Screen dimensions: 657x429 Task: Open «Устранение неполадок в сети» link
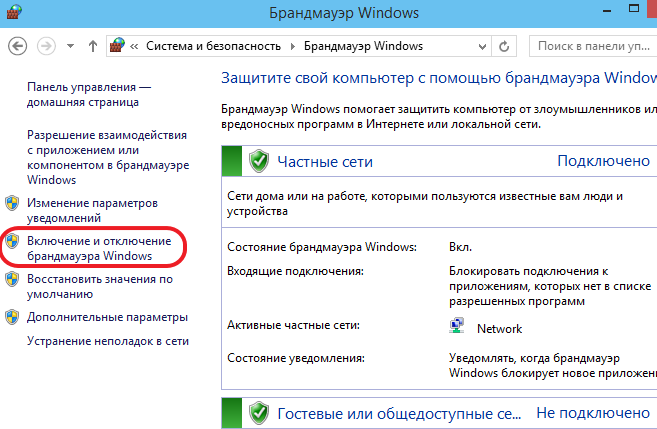click(108, 341)
